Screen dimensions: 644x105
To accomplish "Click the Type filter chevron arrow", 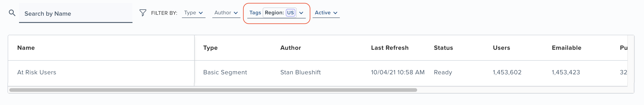I will [201, 13].
